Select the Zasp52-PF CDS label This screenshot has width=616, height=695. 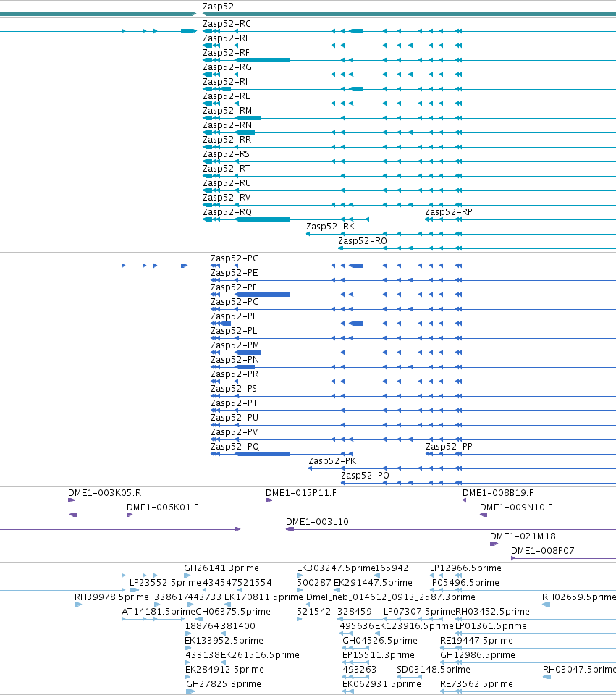(234, 287)
